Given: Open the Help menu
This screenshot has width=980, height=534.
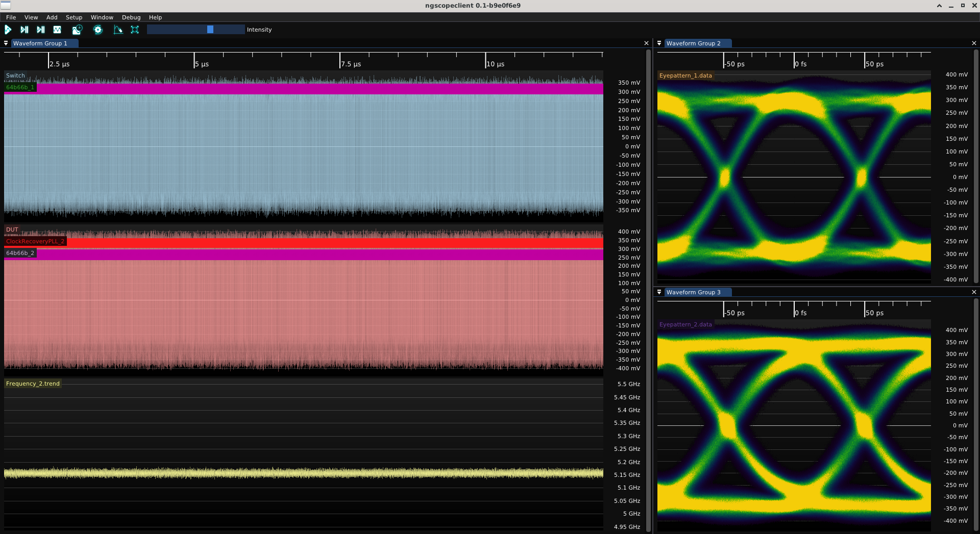Looking at the screenshot, I should click(x=155, y=17).
